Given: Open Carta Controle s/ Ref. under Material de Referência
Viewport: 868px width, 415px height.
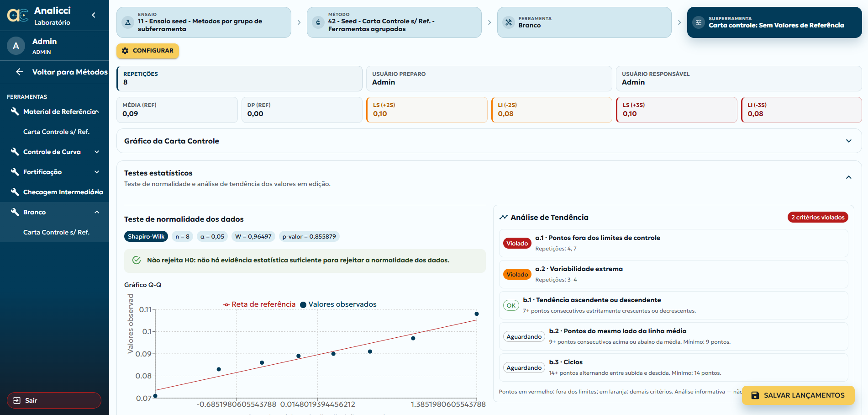Looking at the screenshot, I should click(56, 132).
